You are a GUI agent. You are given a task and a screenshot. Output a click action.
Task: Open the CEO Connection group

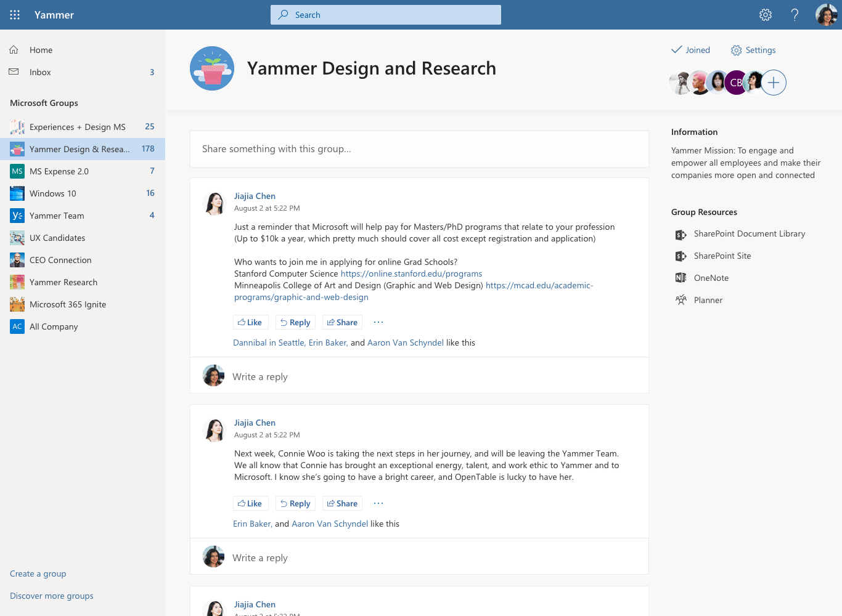click(83, 260)
